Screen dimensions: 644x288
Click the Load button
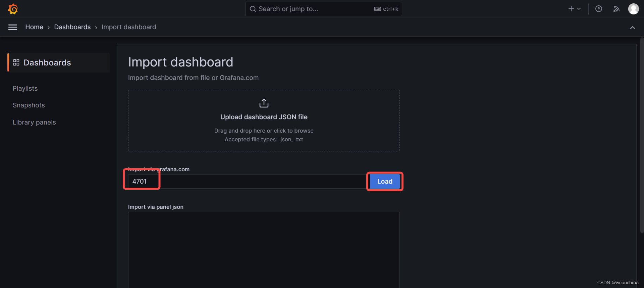385,182
